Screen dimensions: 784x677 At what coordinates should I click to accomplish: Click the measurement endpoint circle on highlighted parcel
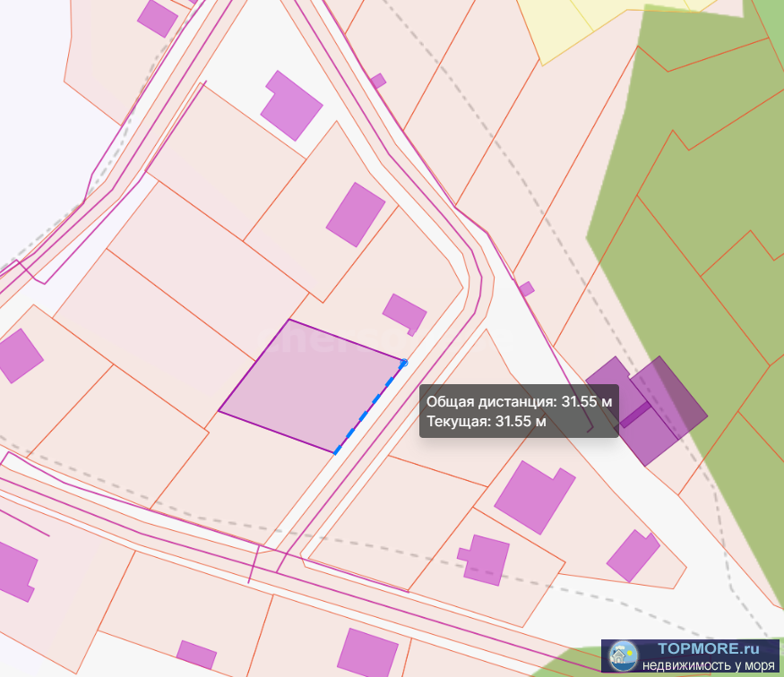(404, 363)
